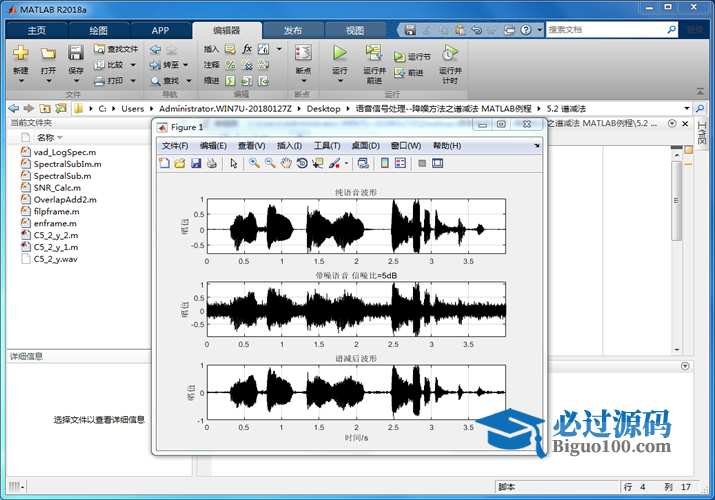Click the Print Figure icon
715x500 pixels.
pyautogui.click(x=211, y=163)
